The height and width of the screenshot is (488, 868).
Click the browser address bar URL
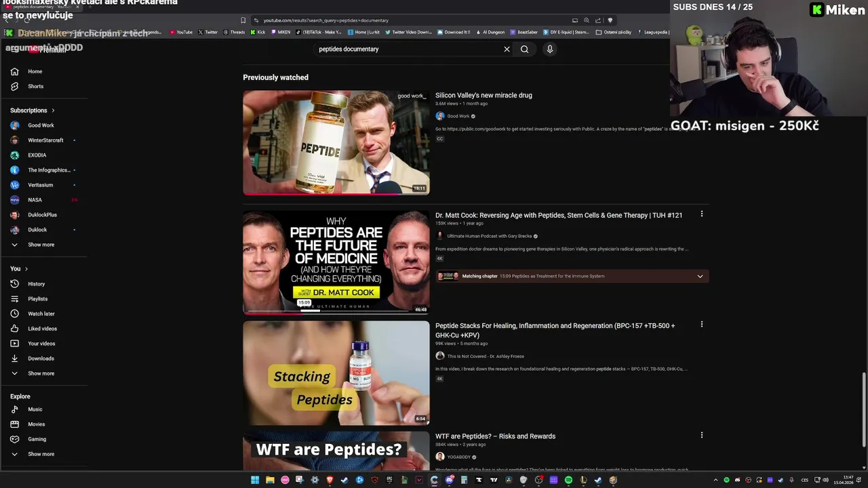pos(325,20)
